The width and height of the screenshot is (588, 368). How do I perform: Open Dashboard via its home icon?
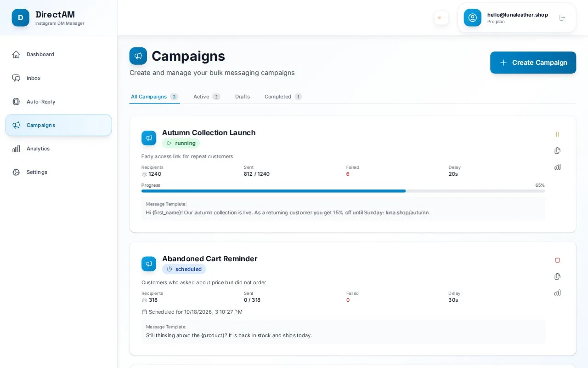click(x=16, y=54)
